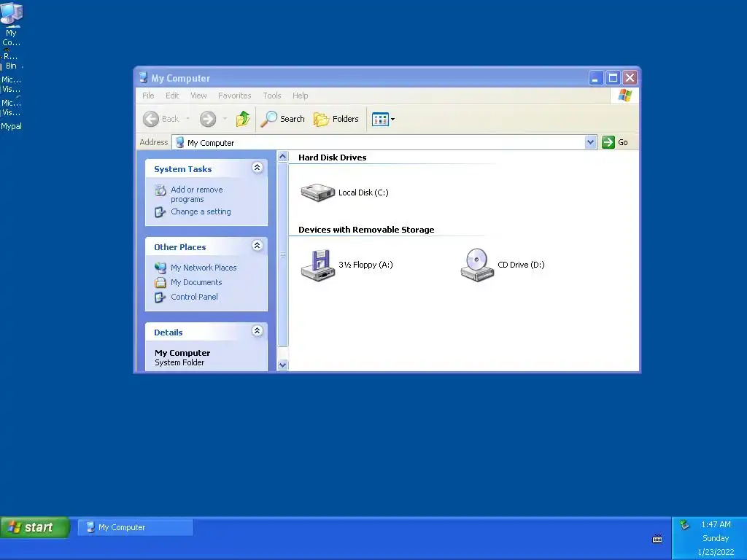
Task: Open the Edit menu
Action: 172,96
